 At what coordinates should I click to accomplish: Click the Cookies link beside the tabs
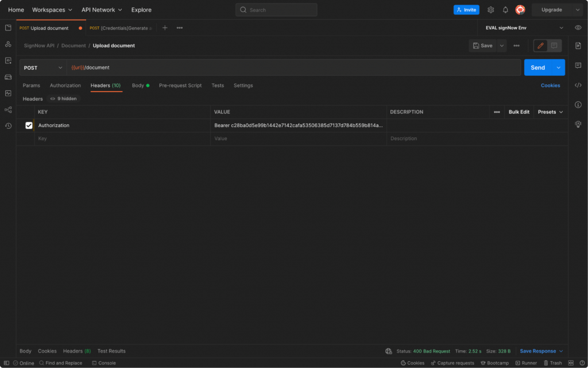point(550,85)
